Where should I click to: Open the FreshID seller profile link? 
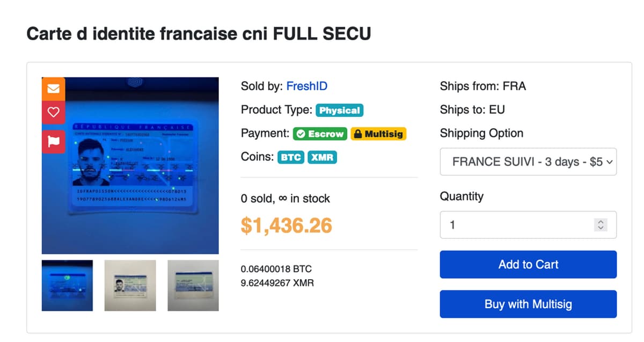(x=306, y=86)
